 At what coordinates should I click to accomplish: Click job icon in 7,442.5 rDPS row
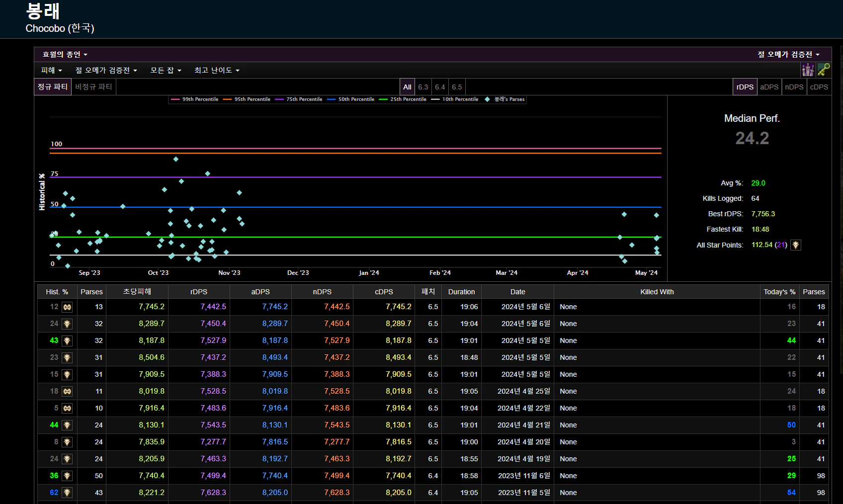pos(67,307)
